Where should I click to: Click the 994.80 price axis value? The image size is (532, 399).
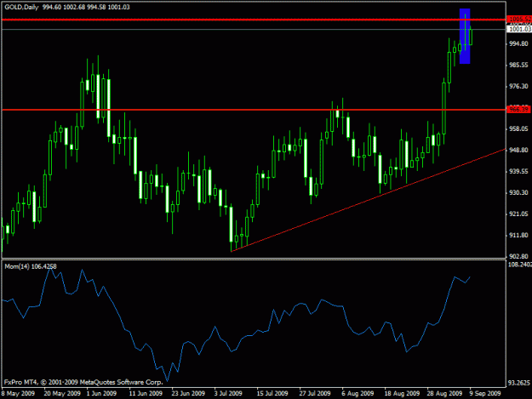click(x=518, y=43)
